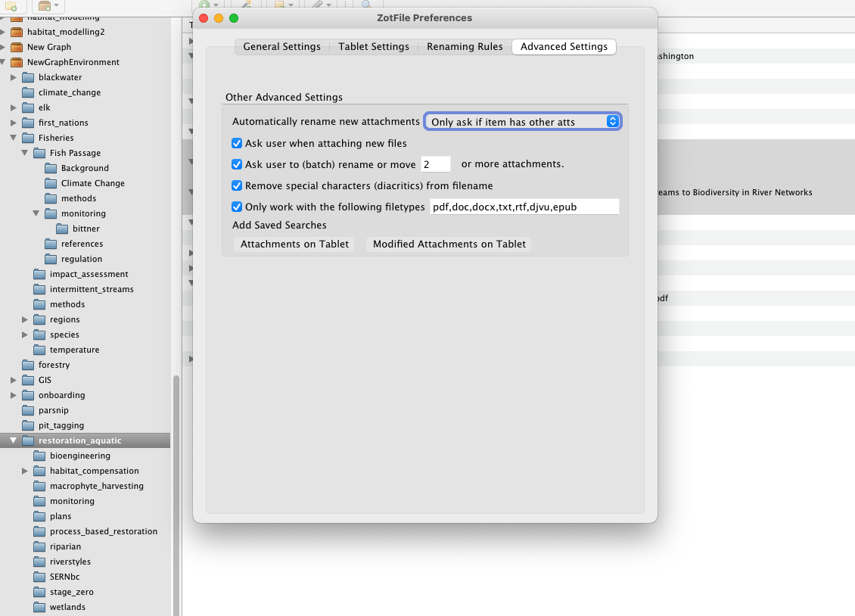
Task: Click the SERNbc folder icon
Action: (39, 577)
